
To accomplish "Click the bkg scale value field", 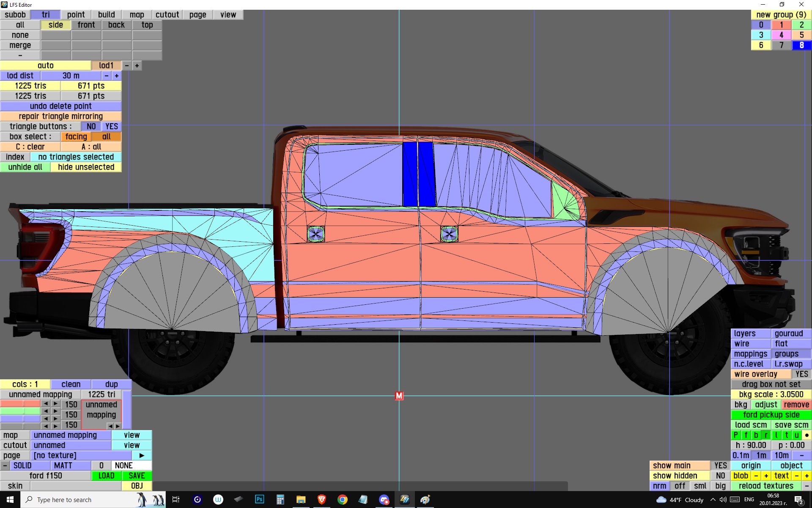I will [x=771, y=395].
